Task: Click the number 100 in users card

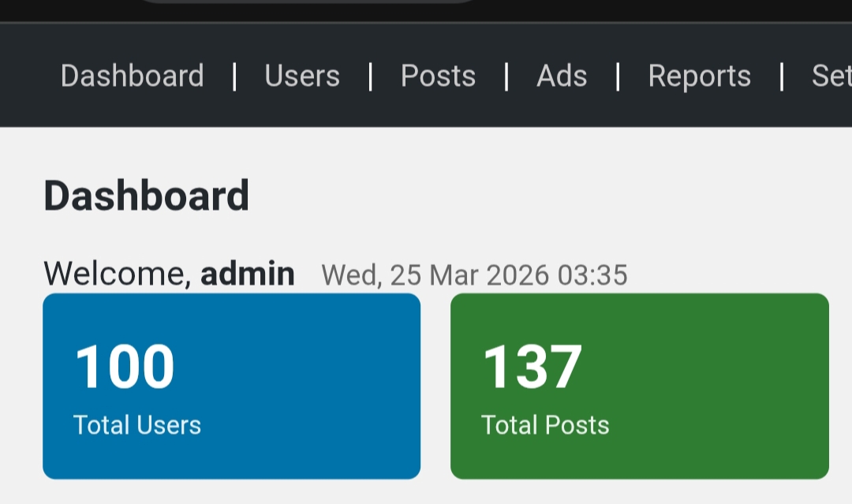Action: (x=125, y=368)
